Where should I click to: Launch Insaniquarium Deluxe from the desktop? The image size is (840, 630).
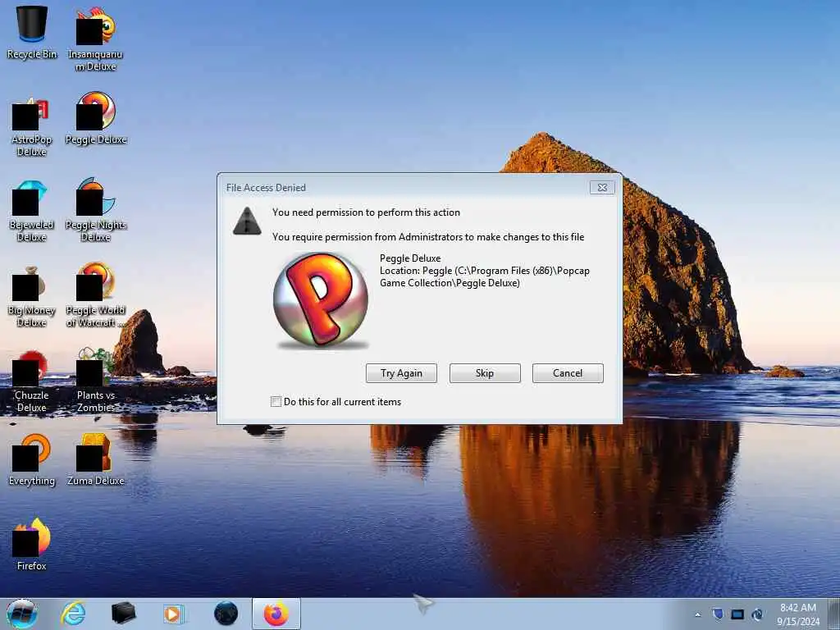pyautogui.click(x=95, y=39)
